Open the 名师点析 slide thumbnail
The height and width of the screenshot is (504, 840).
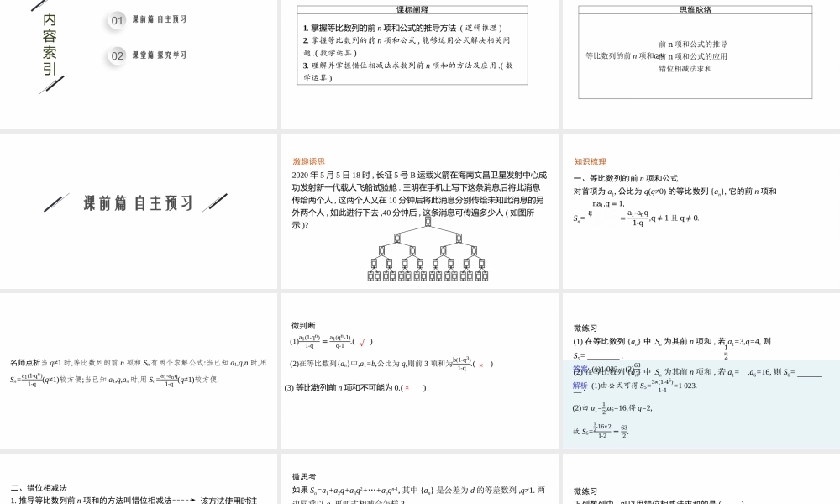coord(139,370)
